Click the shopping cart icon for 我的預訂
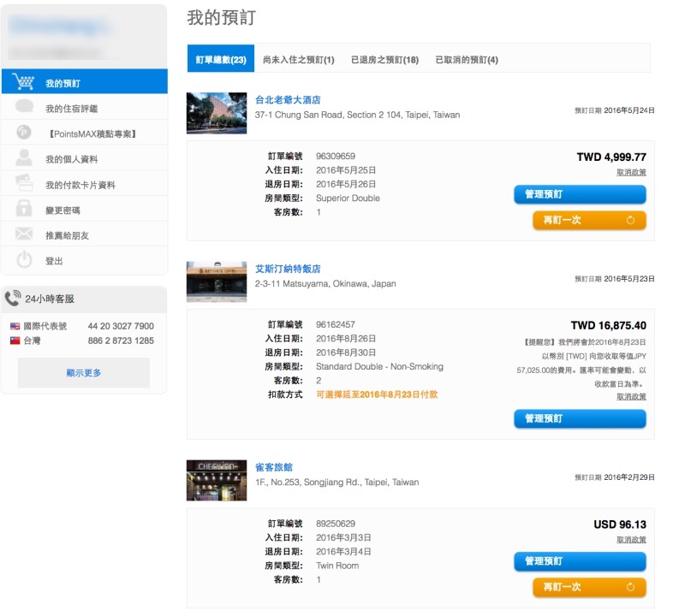The image size is (685, 616). click(24, 83)
